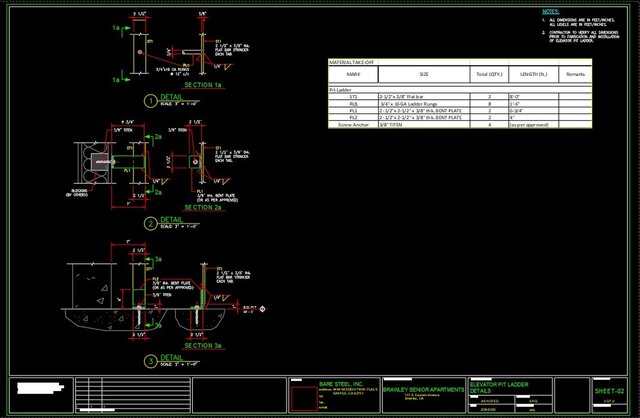Viewport: 640px width, 418px height.
Task: Select the SHEET-02 label
Action: coord(608,390)
